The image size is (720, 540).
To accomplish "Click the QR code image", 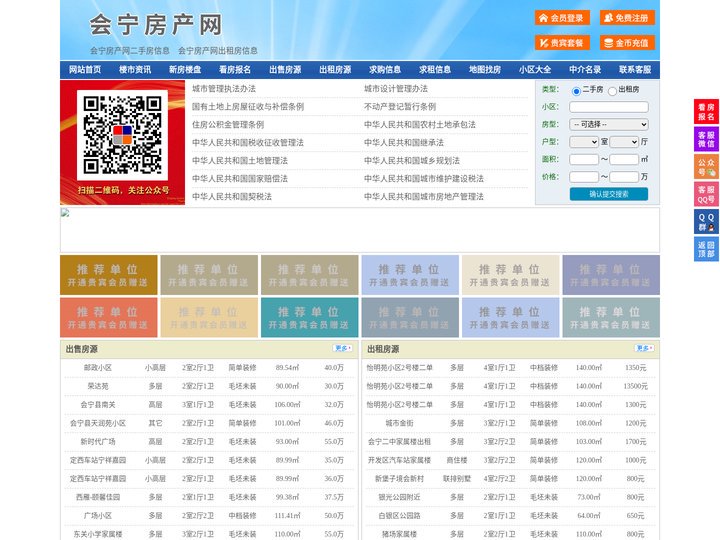I will [x=122, y=135].
